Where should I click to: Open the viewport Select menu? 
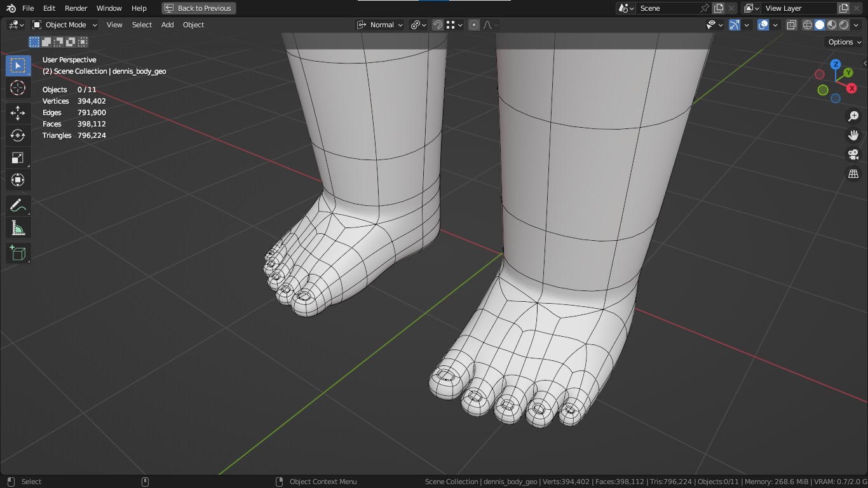(142, 25)
